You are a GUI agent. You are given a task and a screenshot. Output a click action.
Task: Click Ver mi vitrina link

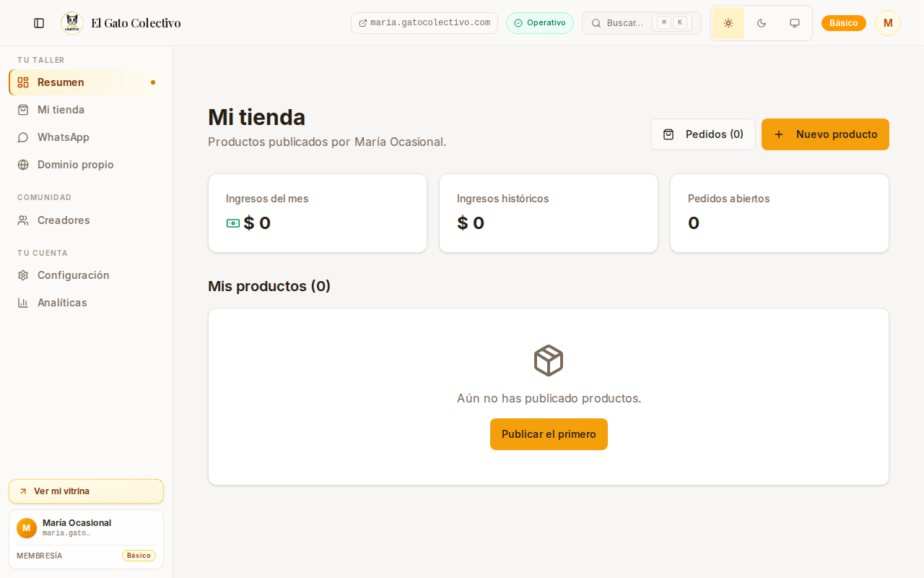coord(86,491)
